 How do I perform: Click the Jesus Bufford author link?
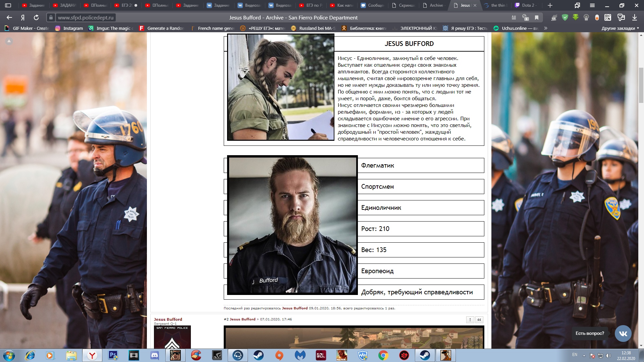click(168, 319)
